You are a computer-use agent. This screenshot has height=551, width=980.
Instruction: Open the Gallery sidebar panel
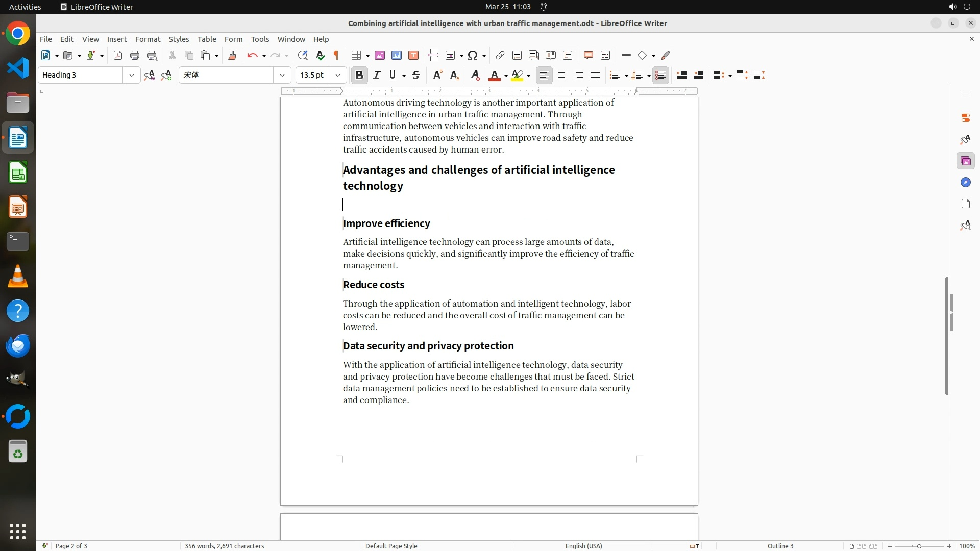(x=965, y=161)
